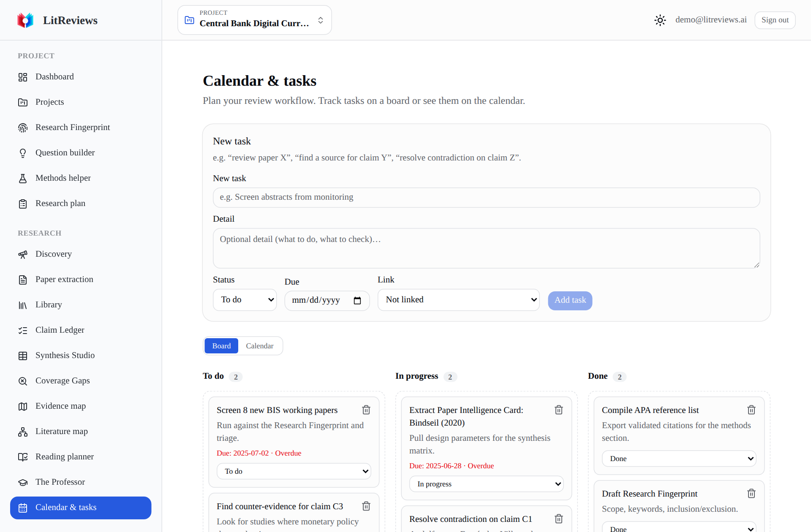The width and height of the screenshot is (811, 532).
Task: Navigate to Reading planner
Action: pos(81,457)
